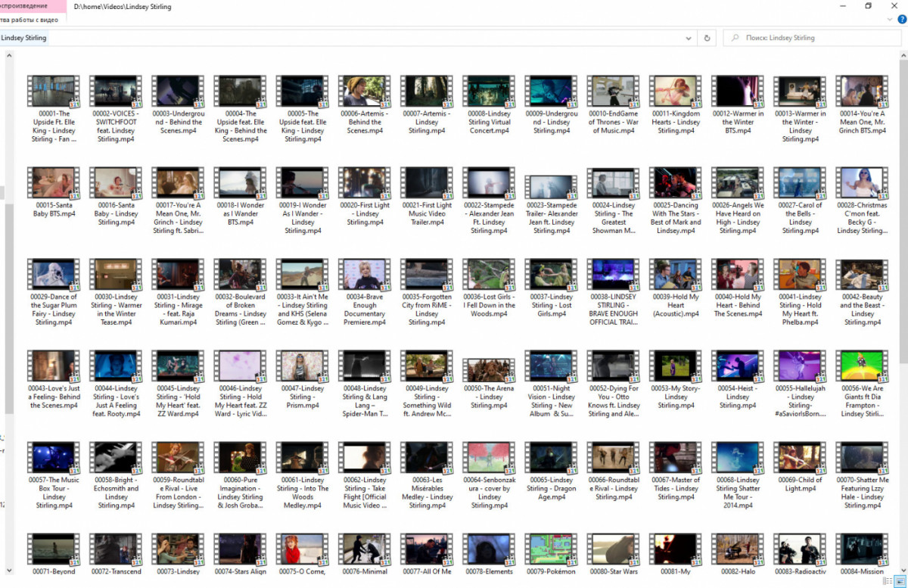The image size is (908, 588).
Task: Click the Lindsey Stirling address bar breadcrumb
Action: pyautogui.click(x=23, y=38)
